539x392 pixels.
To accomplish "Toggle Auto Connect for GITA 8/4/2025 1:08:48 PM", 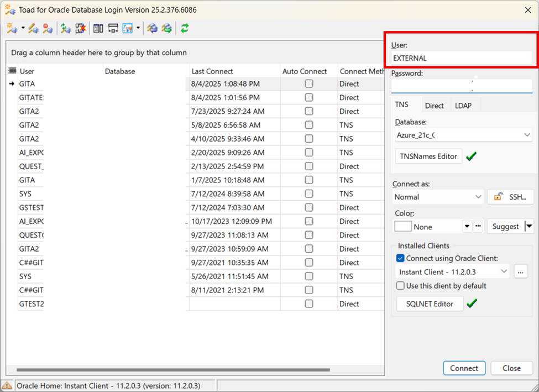I will pyautogui.click(x=309, y=83).
